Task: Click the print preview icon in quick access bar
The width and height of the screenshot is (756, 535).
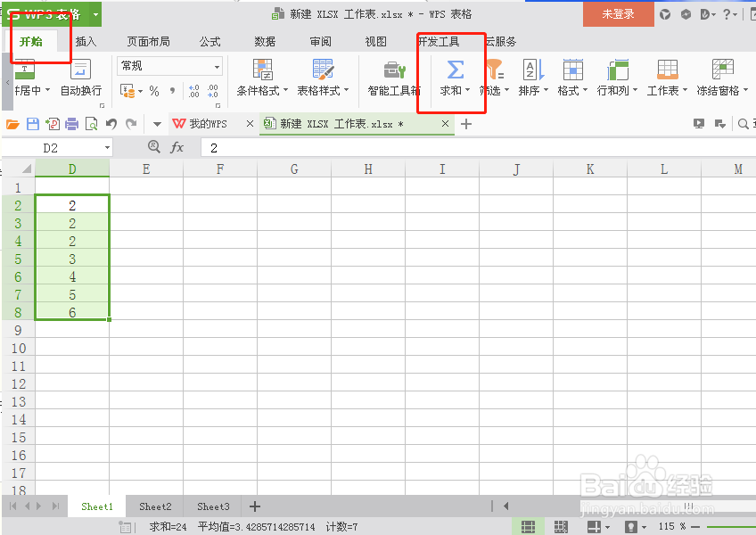Action: tap(92, 124)
